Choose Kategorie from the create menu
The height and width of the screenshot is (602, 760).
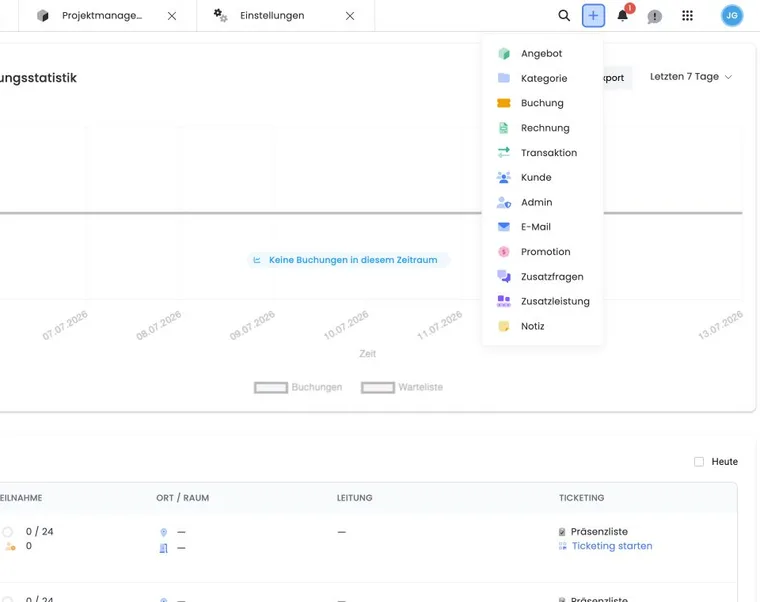coord(542,78)
